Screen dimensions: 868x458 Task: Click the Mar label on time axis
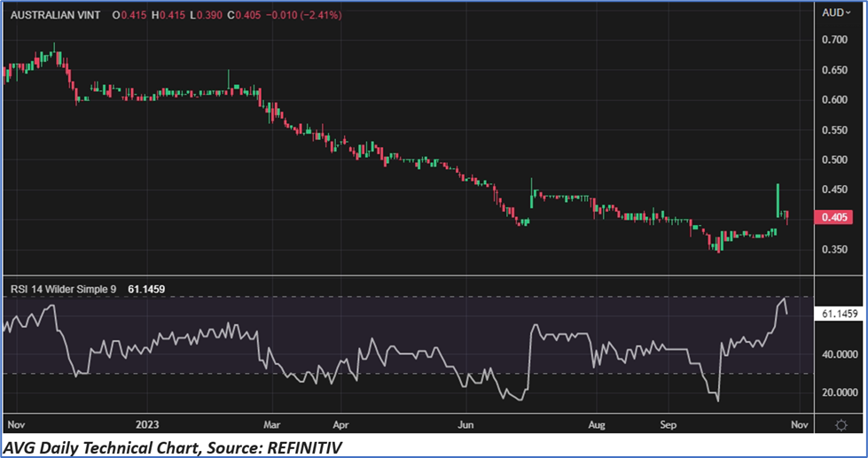click(272, 425)
